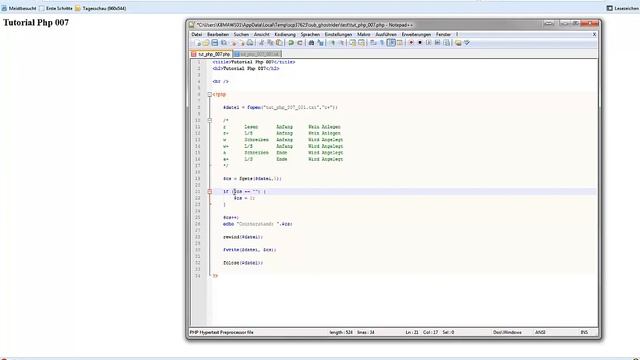Click the Tutorial Php 007 page heading
This screenshot has height=360, width=640.
pos(36,22)
